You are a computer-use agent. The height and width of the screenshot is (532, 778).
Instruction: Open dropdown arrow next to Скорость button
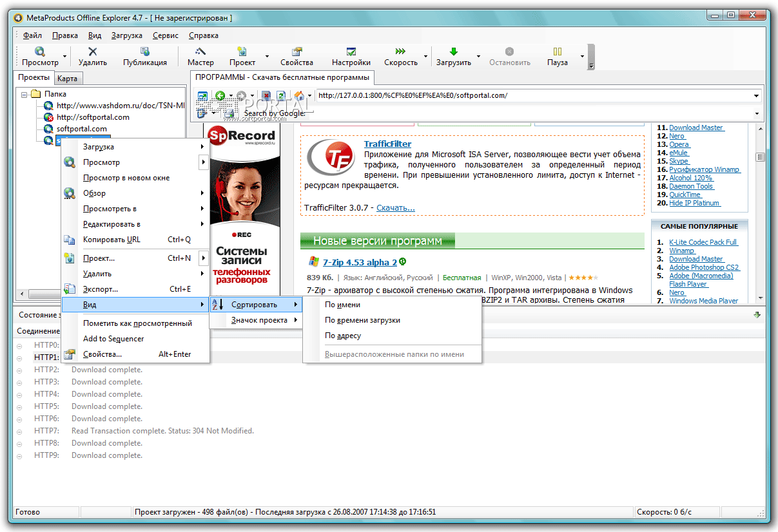pyautogui.click(x=425, y=57)
